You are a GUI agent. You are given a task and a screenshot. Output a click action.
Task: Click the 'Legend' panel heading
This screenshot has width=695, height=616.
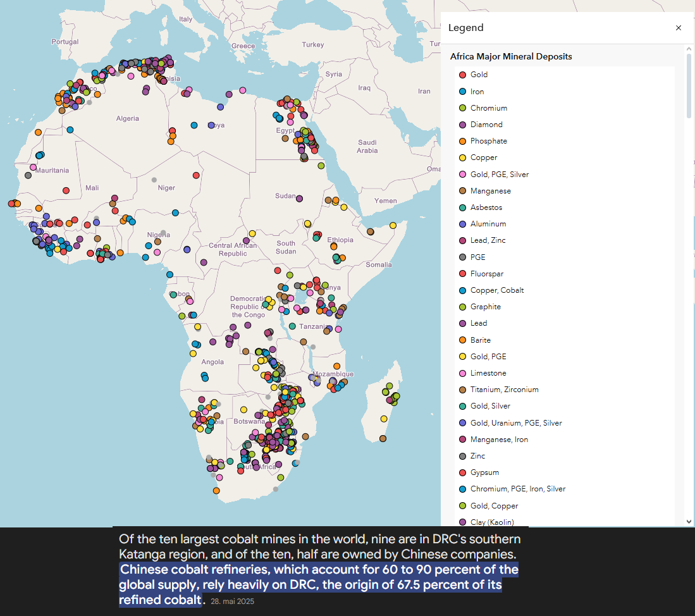tap(466, 28)
